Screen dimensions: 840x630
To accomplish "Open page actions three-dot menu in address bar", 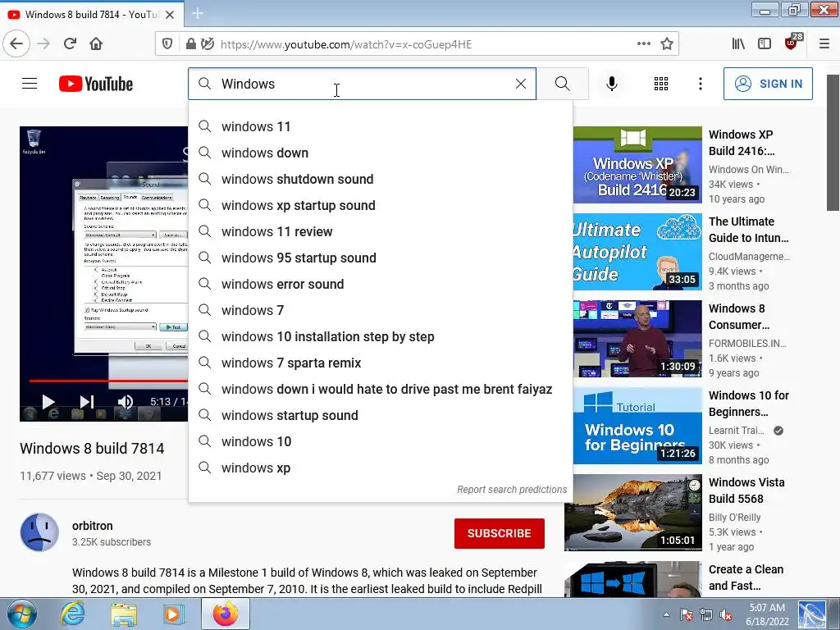I will [644, 44].
